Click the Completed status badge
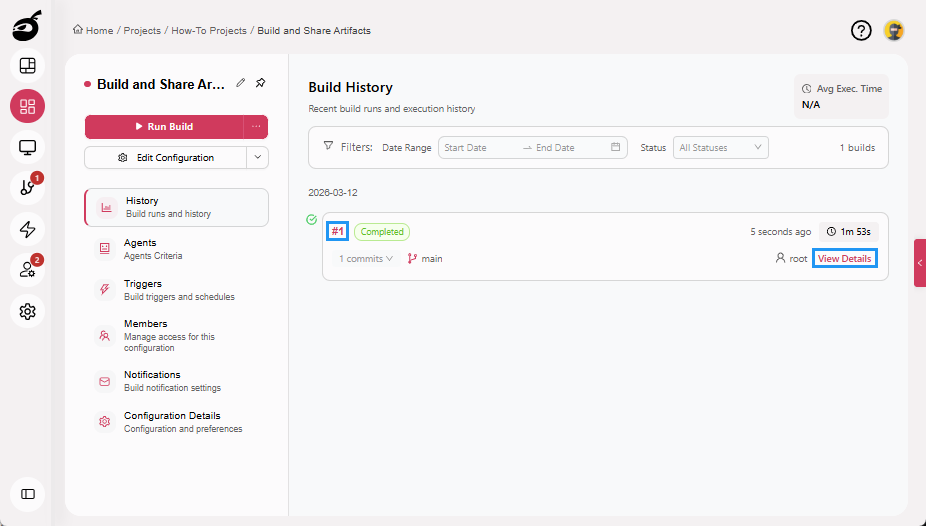The height and width of the screenshot is (526, 926). pyautogui.click(x=382, y=231)
